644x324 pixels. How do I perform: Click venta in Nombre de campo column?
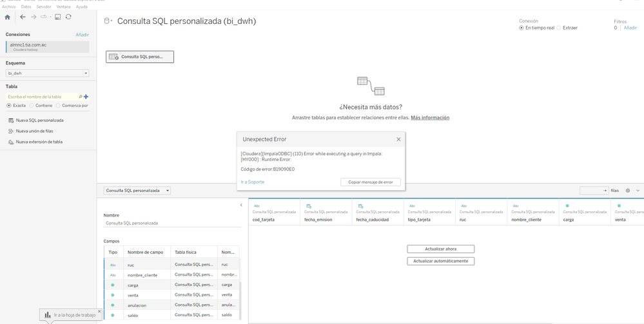pos(133,295)
